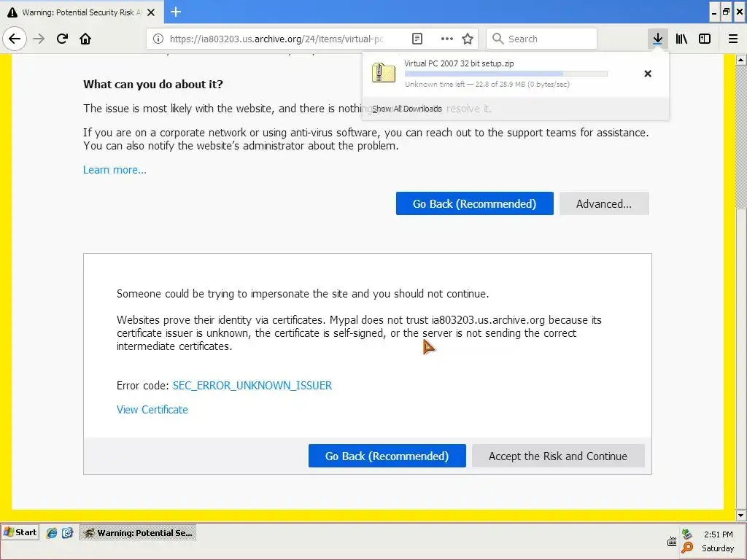
Task: Toggle reader view icon
Action: pyautogui.click(x=417, y=39)
